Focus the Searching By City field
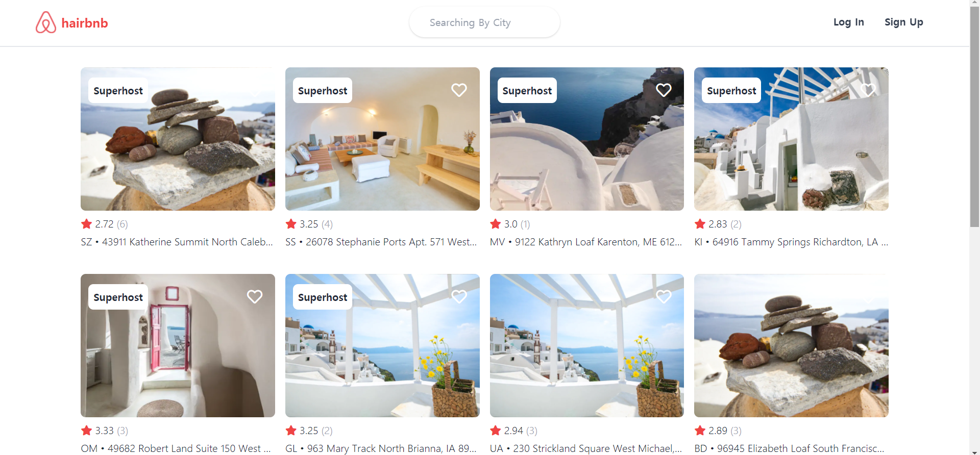This screenshot has width=980, height=455. pos(484,22)
